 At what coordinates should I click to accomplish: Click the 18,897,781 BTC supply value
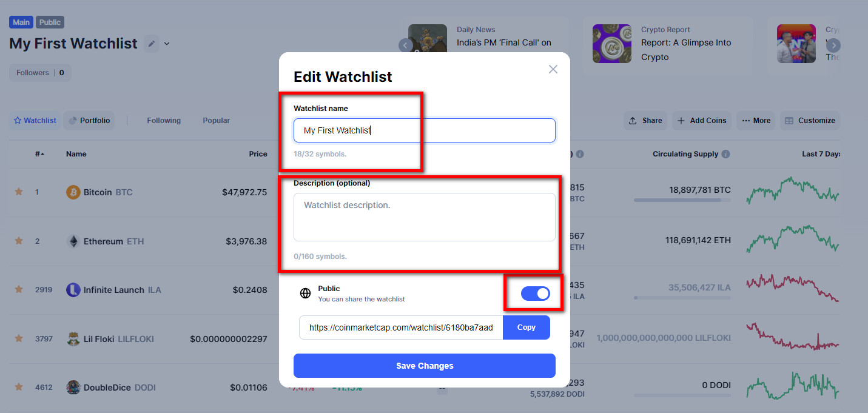point(700,190)
